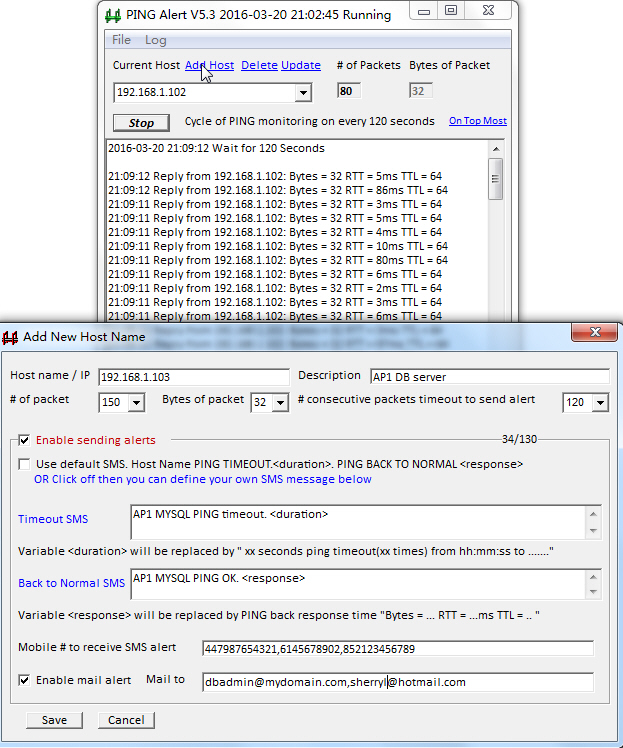
Task: Click the Add New Host Name dialog icon
Action: click(10, 337)
